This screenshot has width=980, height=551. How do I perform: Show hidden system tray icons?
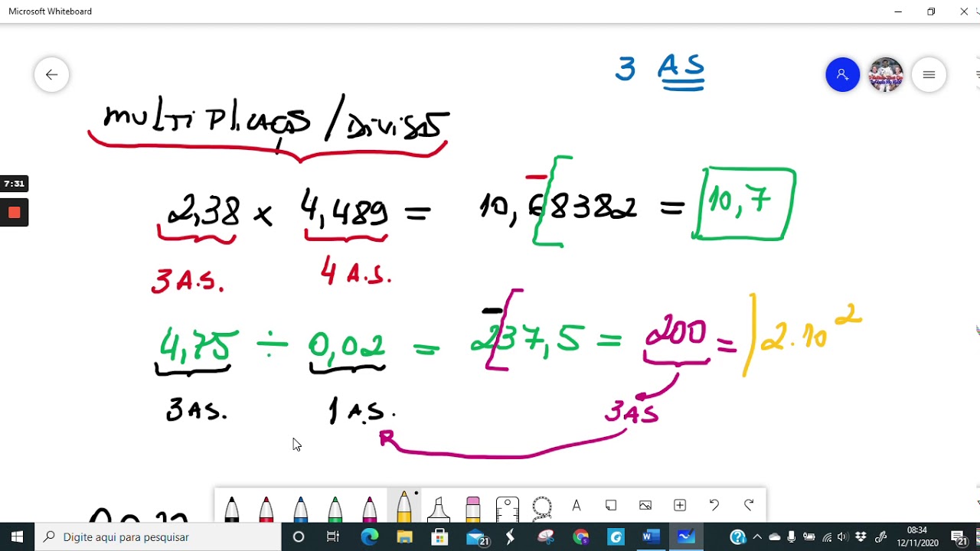tap(757, 536)
